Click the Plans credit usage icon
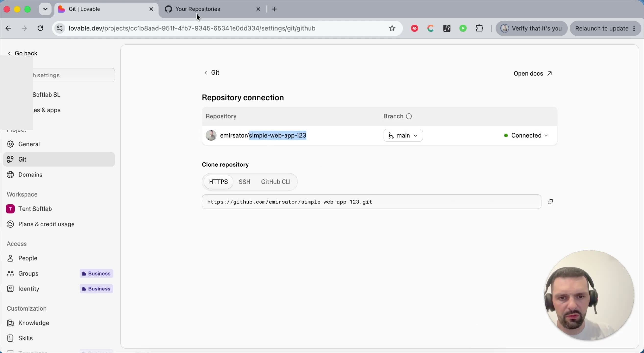644x353 pixels. tap(10, 224)
